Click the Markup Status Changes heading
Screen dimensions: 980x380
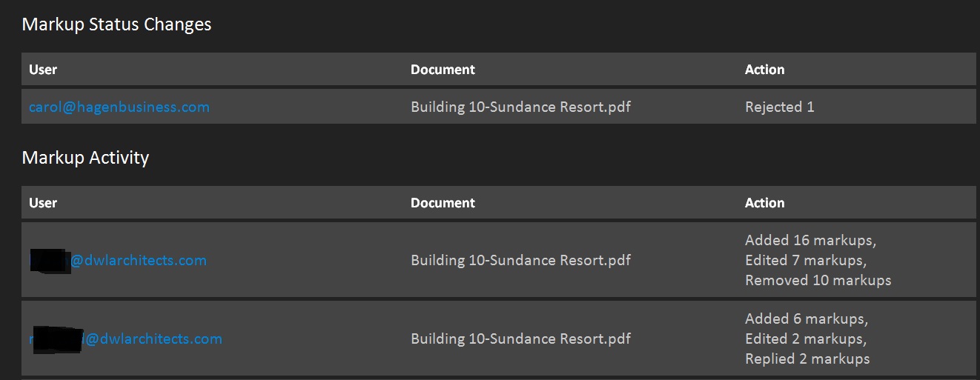click(x=116, y=24)
